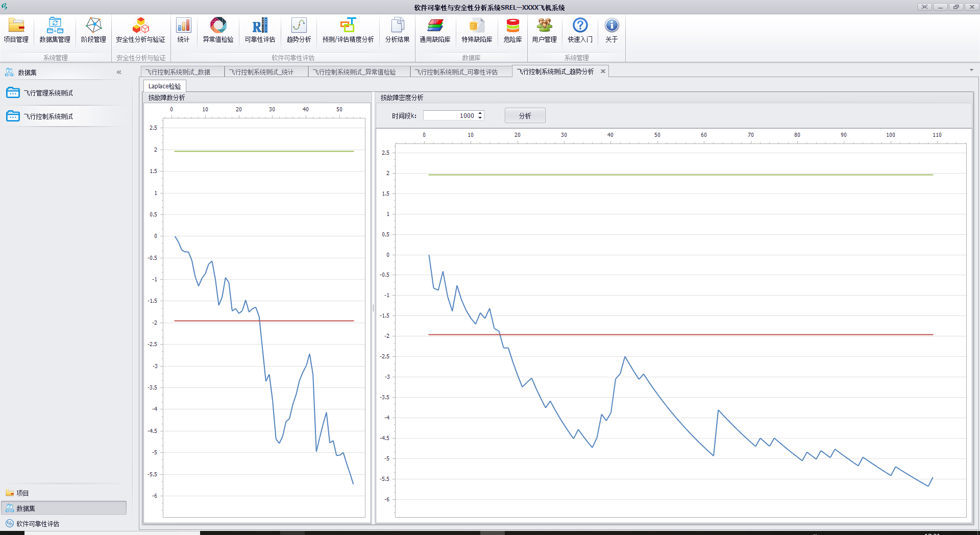
Task: Open the 项目管理 project management tool
Action: click(x=16, y=30)
